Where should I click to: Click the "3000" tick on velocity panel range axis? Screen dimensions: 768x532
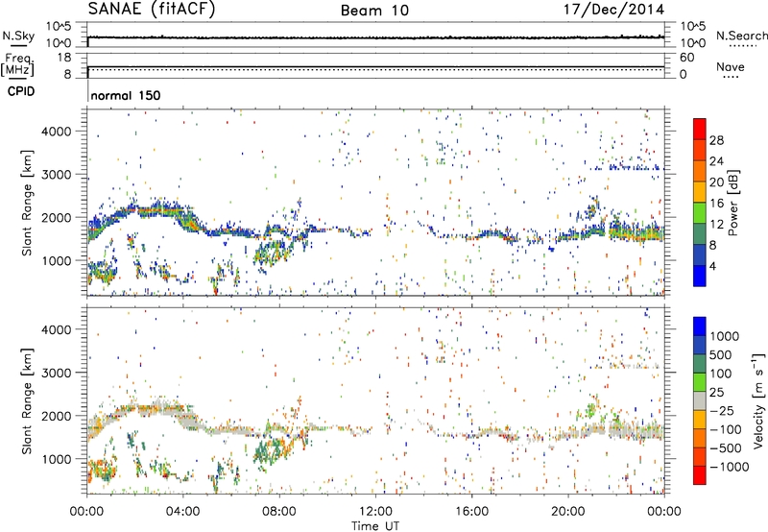click(x=56, y=373)
